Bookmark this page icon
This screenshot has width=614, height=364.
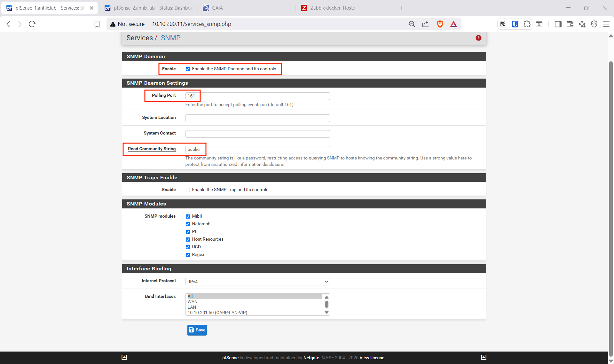coord(97,24)
